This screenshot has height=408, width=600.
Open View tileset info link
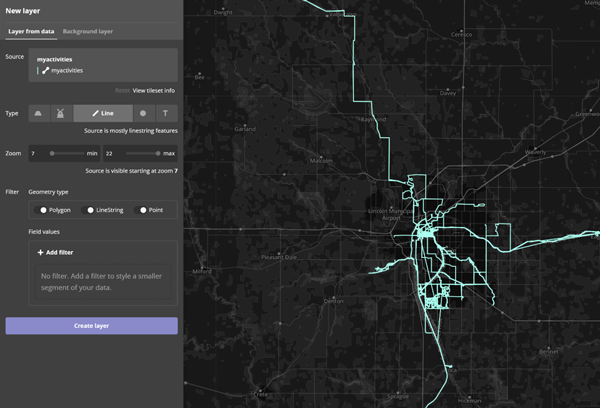[153, 91]
